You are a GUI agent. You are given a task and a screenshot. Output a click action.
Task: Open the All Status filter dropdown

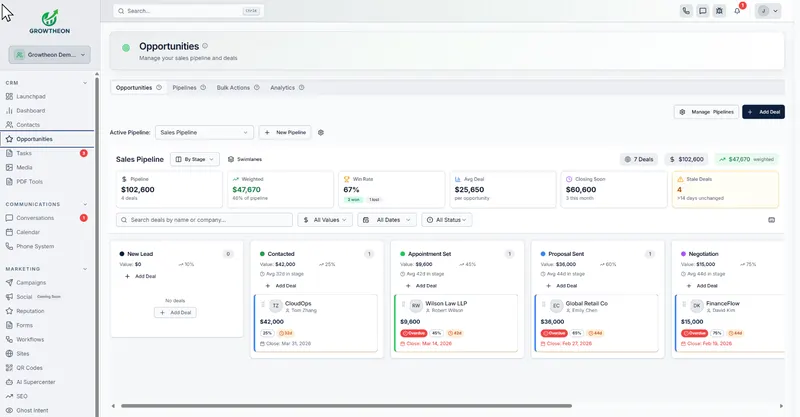446,220
